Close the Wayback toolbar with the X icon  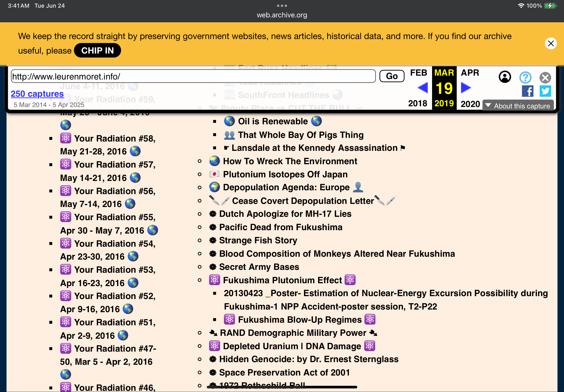tap(545, 78)
